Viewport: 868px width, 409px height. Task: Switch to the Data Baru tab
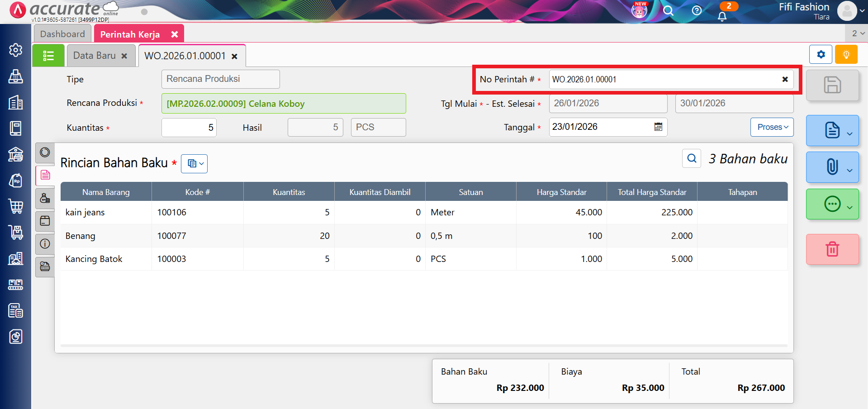95,56
